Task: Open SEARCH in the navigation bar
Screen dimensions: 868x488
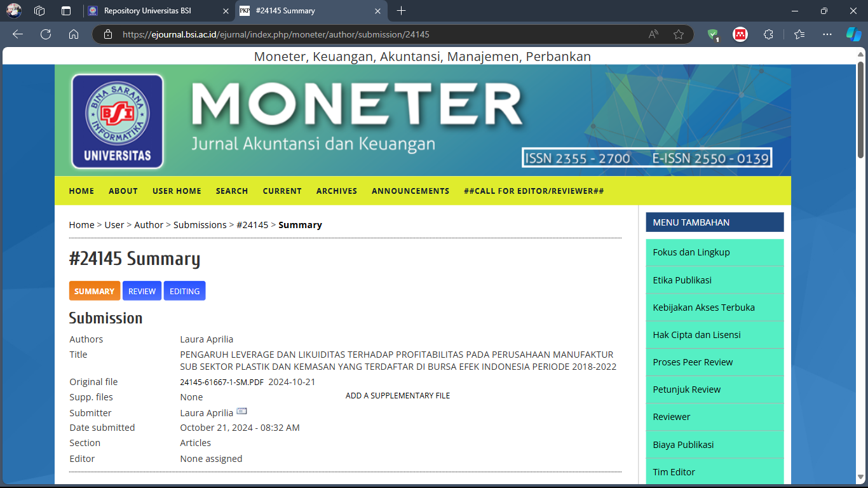Action: pyautogui.click(x=232, y=191)
